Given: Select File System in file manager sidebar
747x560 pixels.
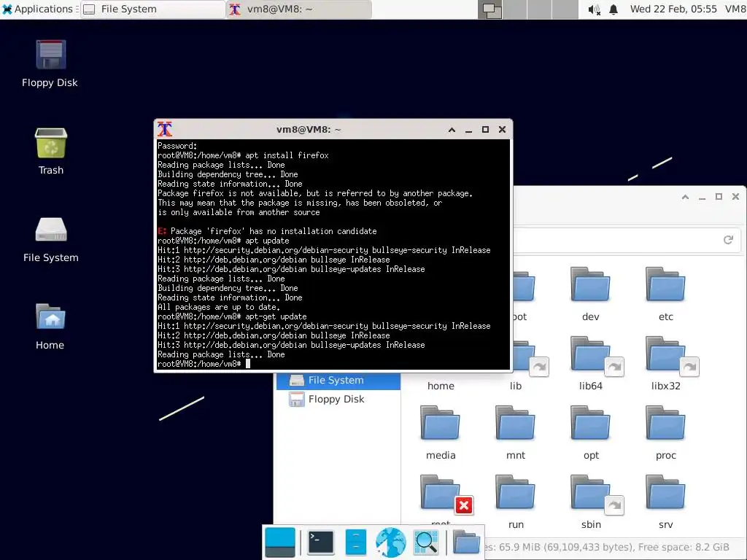Looking at the screenshot, I should 338,380.
